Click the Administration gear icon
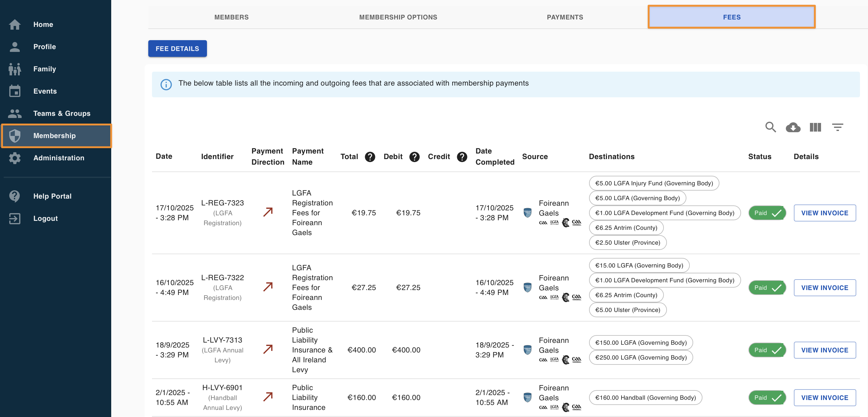This screenshot has height=417, width=868. coord(15,158)
